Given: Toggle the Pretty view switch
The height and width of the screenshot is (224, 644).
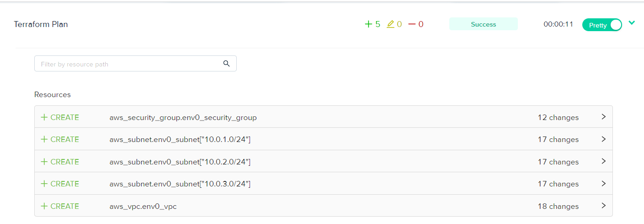Looking at the screenshot, I should pos(602,25).
